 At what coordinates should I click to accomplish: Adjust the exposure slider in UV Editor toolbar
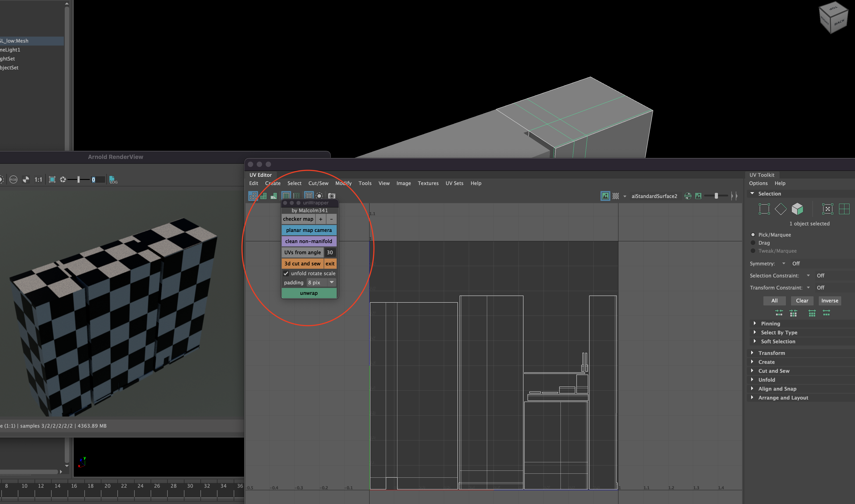(x=716, y=196)
